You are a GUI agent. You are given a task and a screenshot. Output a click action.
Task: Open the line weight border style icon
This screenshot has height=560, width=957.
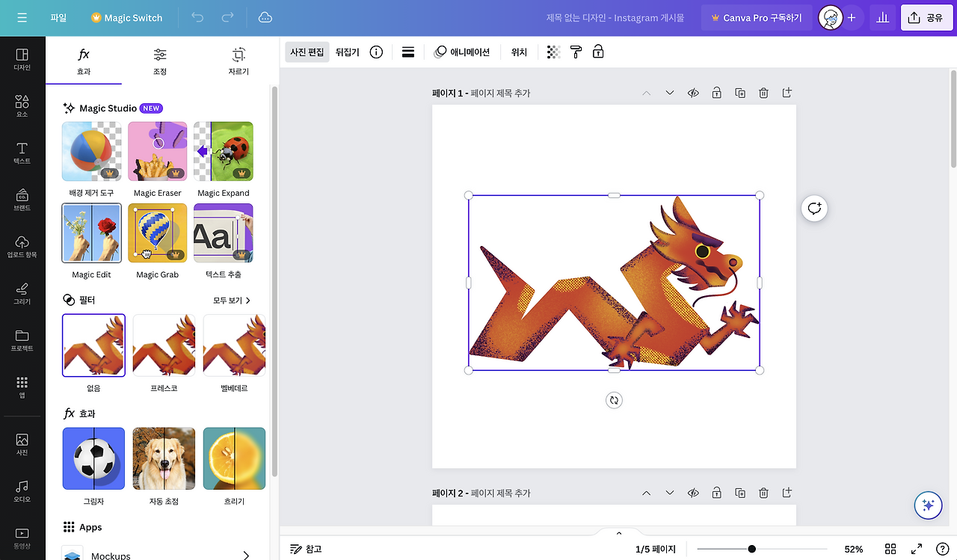408,52
